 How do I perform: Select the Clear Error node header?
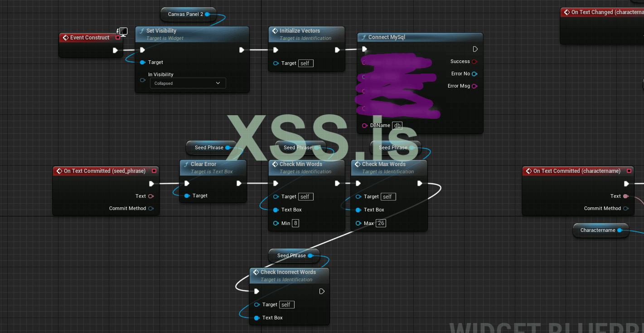(x=213, y=167)
